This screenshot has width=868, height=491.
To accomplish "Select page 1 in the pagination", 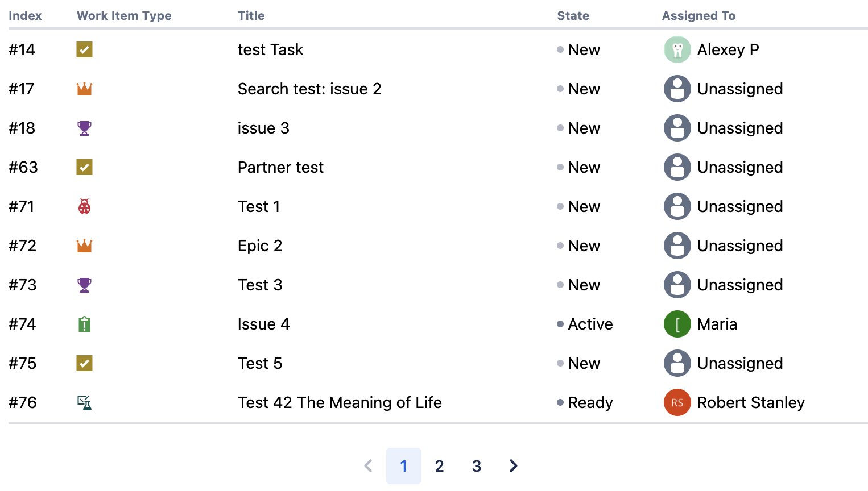I will coord(403,466).
